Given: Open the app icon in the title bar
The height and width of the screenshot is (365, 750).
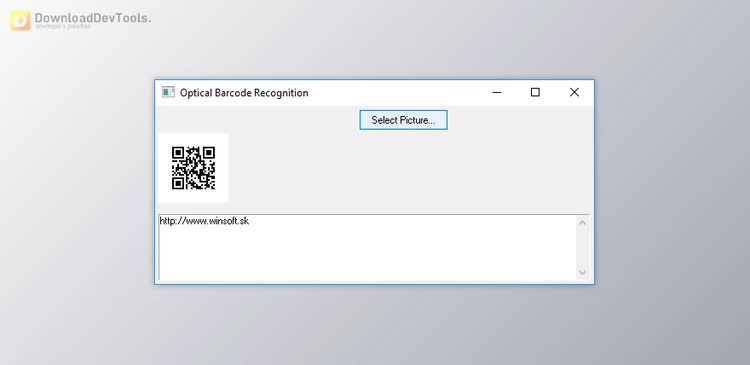Looking at the screenshot, I should point(168,92).
